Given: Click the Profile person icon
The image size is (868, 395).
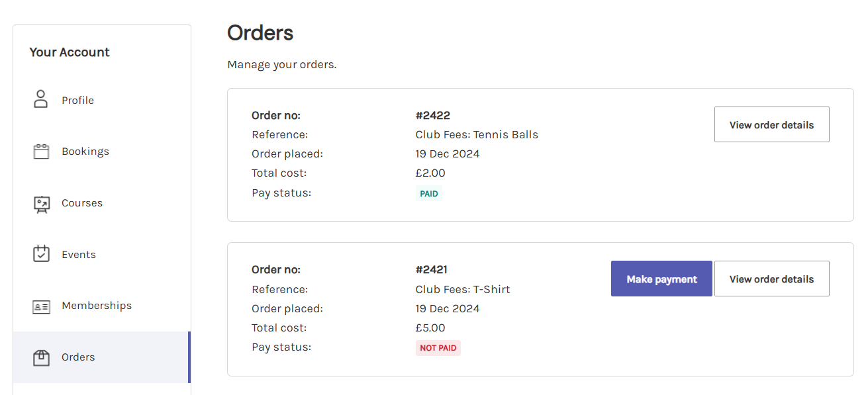Looking at the screenshot, I should click(41, 99).
